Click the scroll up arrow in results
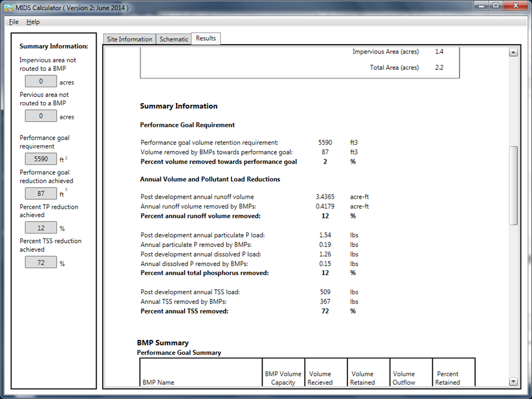Screen dimensions: 532x399 pos(513,52)
